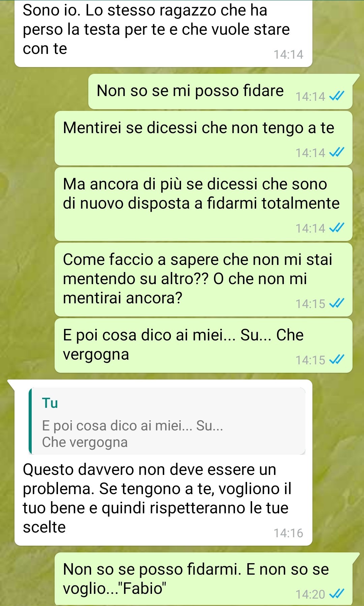The height and width of the screenshot is (606, 364).
Task: Click read ticks on 'Che vergogna' sent message
Action: point(337,360)
